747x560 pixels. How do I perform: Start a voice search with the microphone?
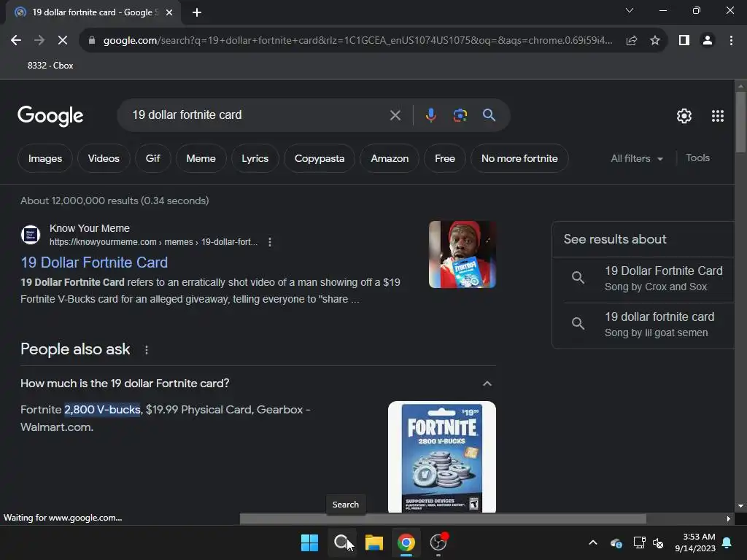tap(430, 115)
